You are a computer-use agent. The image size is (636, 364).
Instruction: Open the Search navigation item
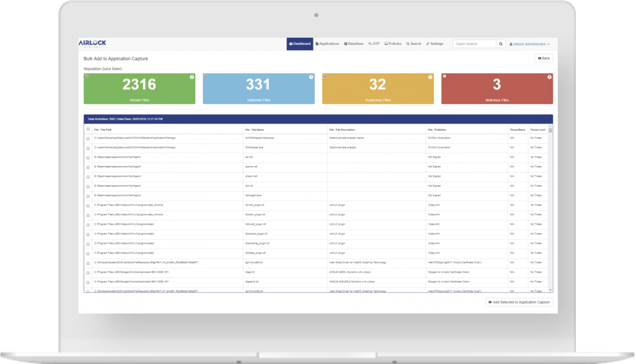pos(414,44)
